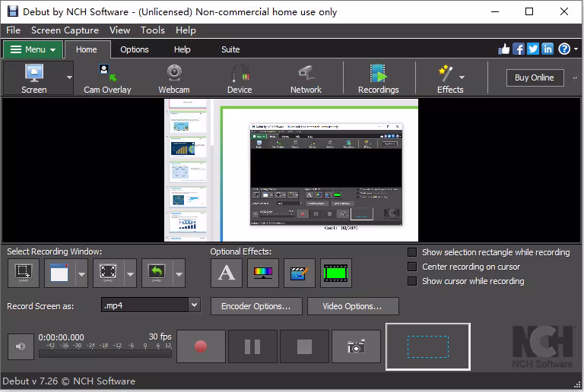This screenshot has width=584, height=392.
Task: Open Encoder Options
Action: tap(256, 306)
